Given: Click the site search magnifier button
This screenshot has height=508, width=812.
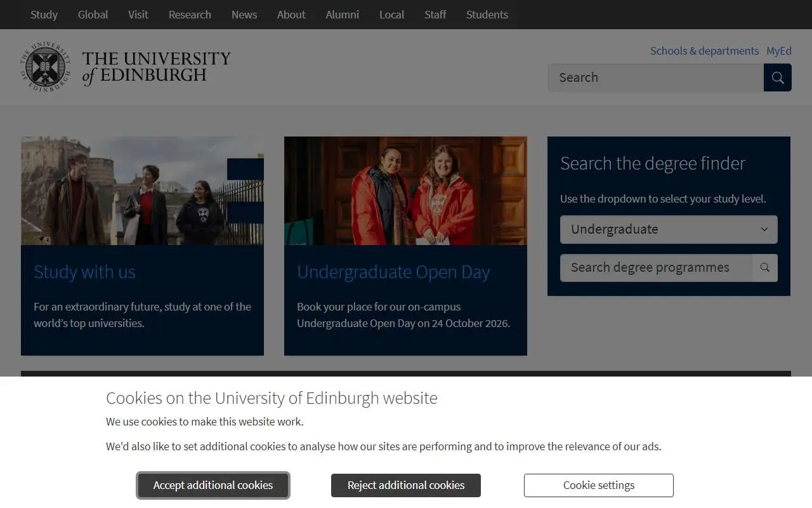Looking at the screenshot, I should (778, 77).
